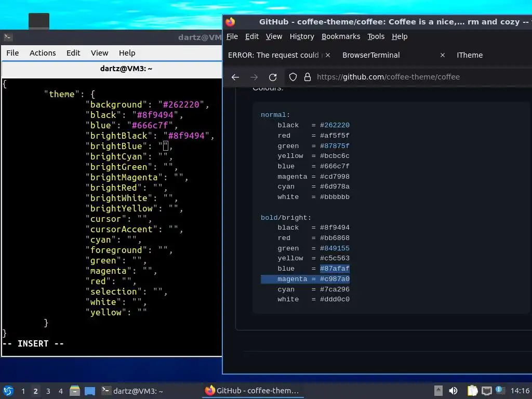Click the desktop icon above terminal
Image resolution: width=532 pixels, height=399 pixels.
[x=39, y=21]
